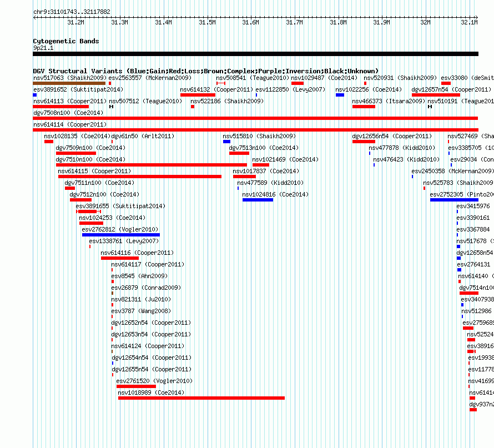This screenshot has height=448, width=494.
Task: Open the nsv507512 (Teague2010) label
Action: (145, 101)
